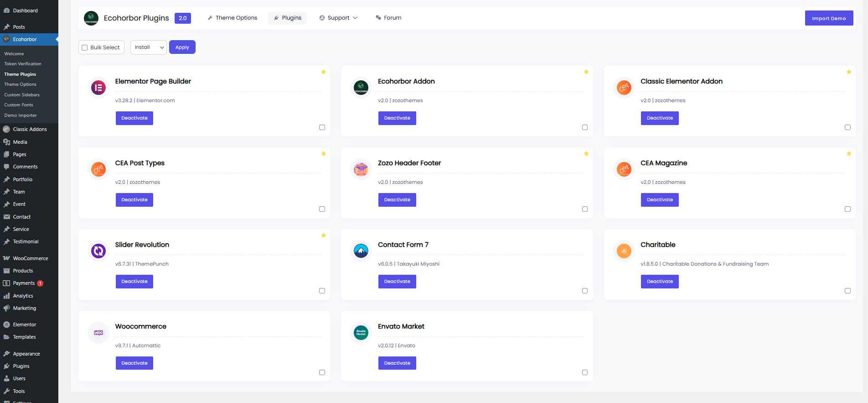Click the Dashboard icon in the sidebar
This screenshot has width=868, height=403.
coord(6,10)
